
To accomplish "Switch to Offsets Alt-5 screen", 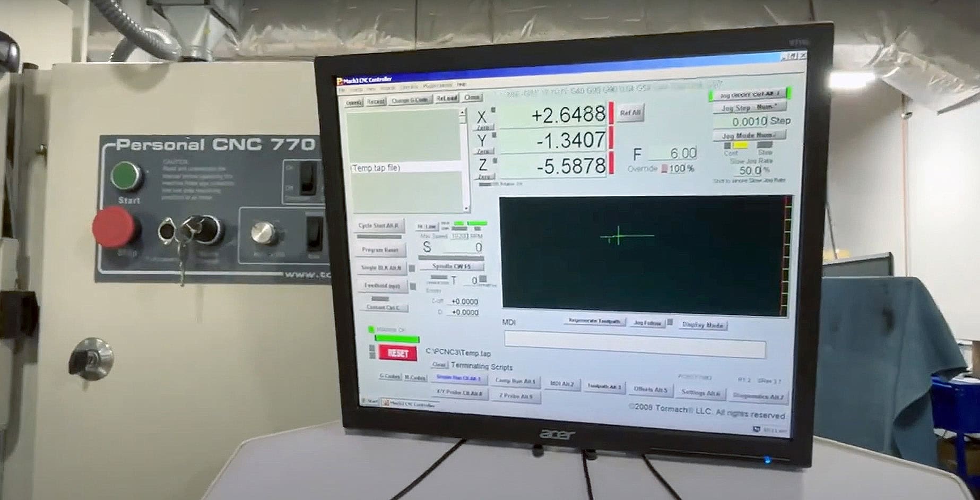I will [x=651, y=390].
